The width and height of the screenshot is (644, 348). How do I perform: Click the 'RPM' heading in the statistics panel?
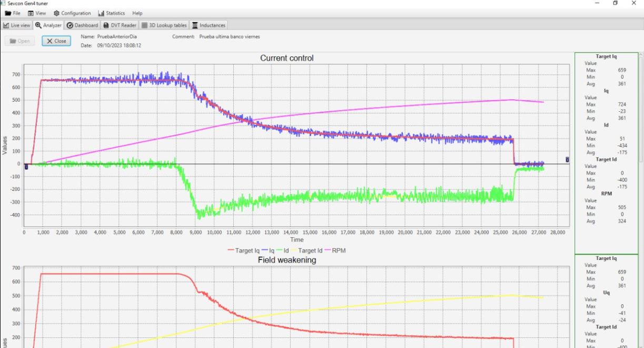click(606, 194)
